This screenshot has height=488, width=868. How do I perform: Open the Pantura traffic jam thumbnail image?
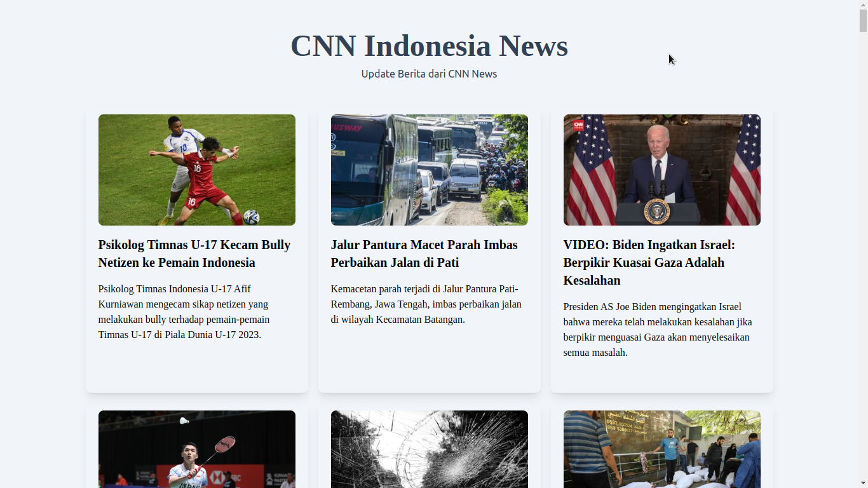[x=430, y=170]
